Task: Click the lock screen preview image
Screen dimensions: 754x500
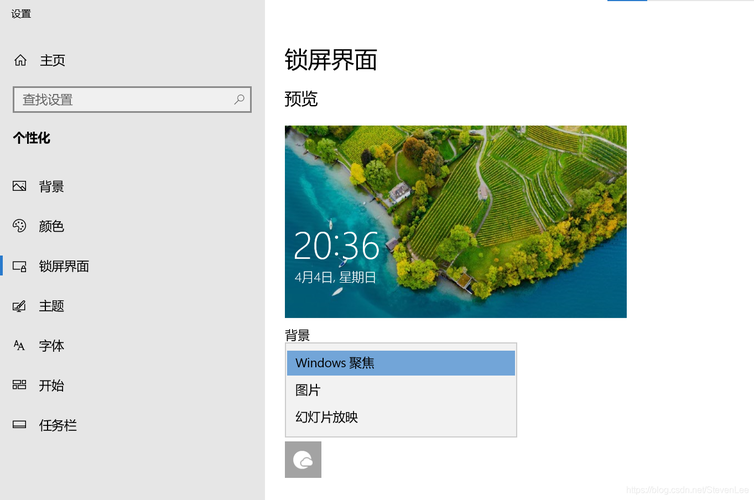Action: (x=456, y=222)
